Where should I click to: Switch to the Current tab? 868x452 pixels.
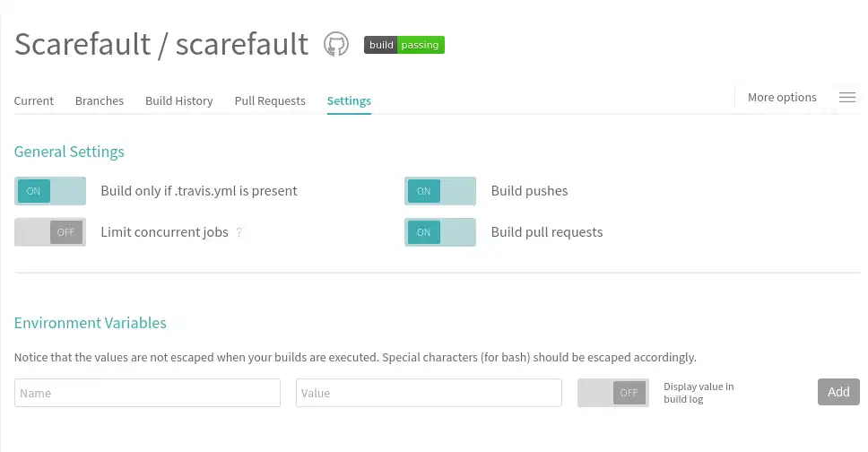[x=34, y=101]
